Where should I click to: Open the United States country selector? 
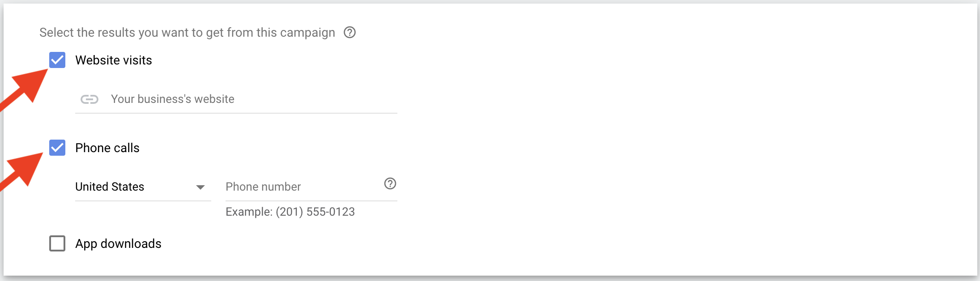pos(143,187)
